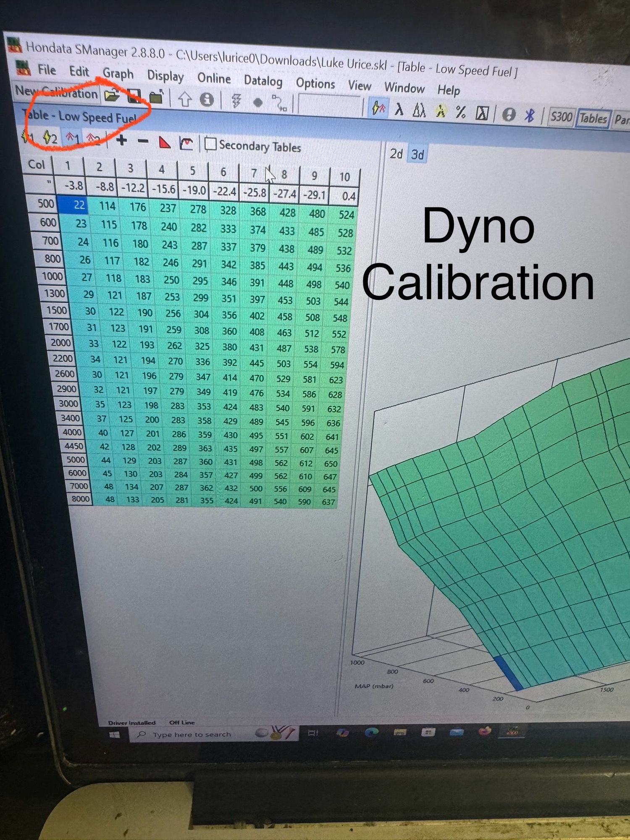Click the S300 toolbar button
630x840 pixels.
coord(561,116)
